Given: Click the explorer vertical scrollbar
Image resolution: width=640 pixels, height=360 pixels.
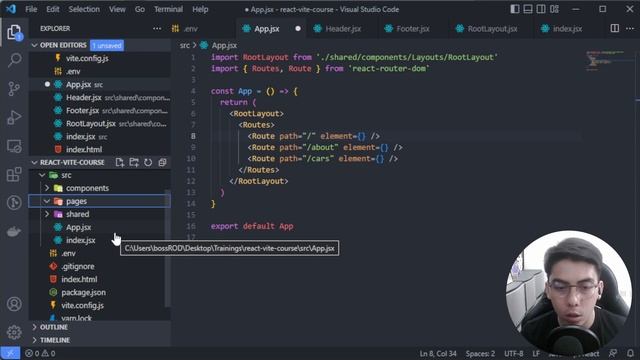Looking at the screenshot, I should point(167,248).
